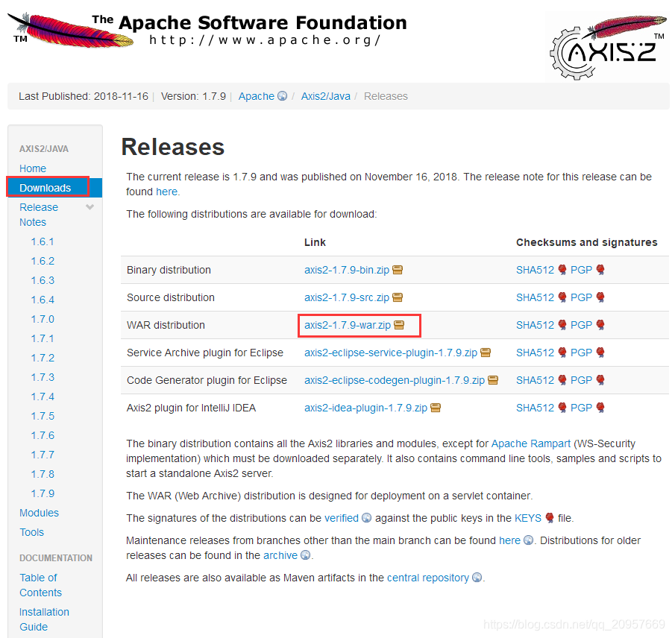Click the feather icon after KEYS link
The image size is (672, 638).
(x=550, y=518)
